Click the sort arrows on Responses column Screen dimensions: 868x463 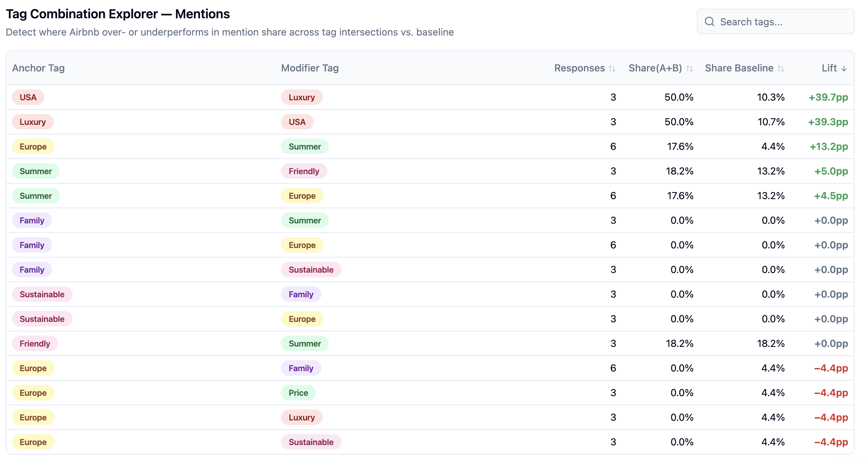tap(612, 68)
